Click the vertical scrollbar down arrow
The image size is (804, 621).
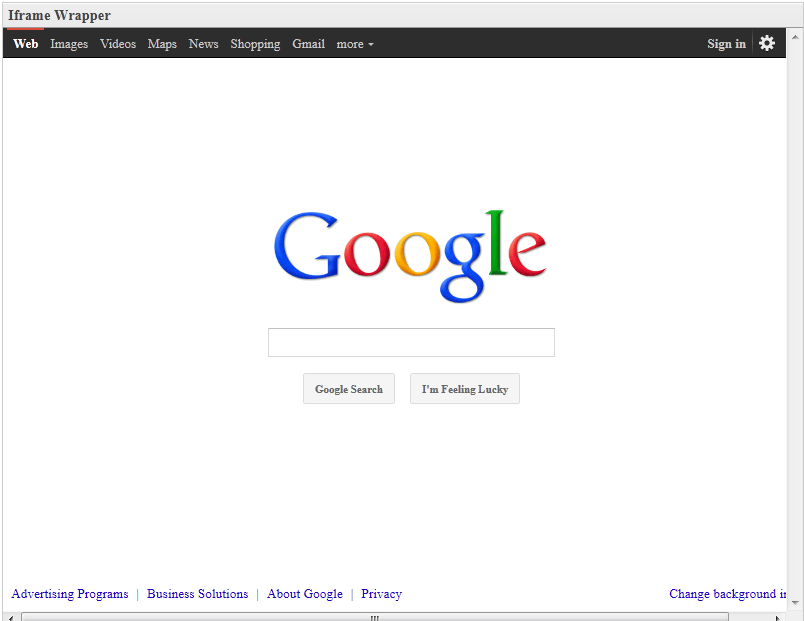tap(795, 603)
